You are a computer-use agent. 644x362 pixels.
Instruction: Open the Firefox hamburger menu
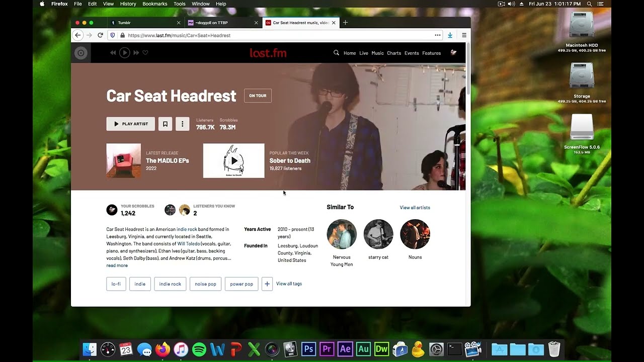point(464,35)
